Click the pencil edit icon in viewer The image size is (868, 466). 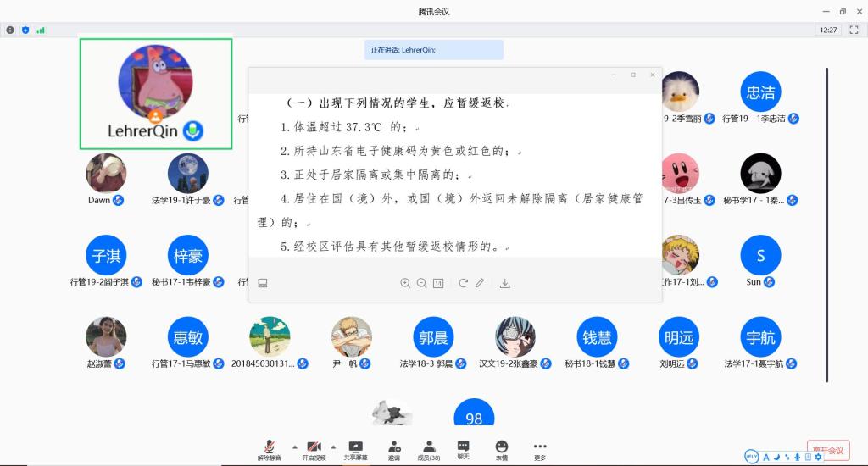(480, 283)
